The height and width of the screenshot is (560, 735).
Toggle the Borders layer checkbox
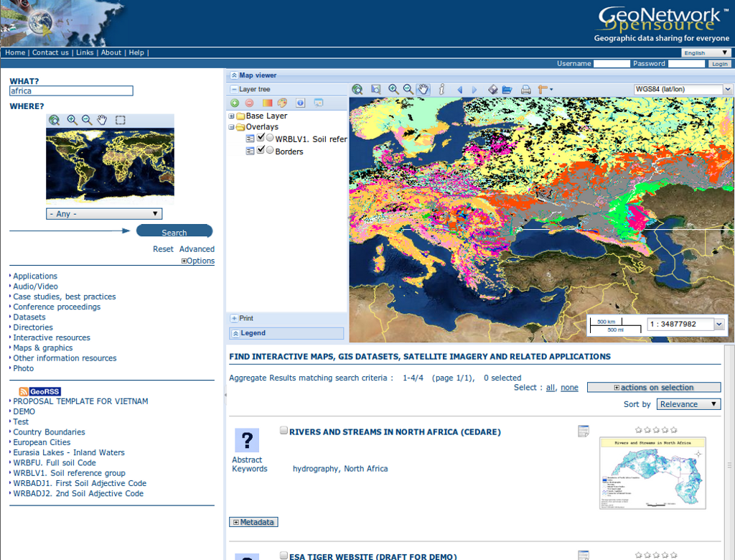click(261, 151)
